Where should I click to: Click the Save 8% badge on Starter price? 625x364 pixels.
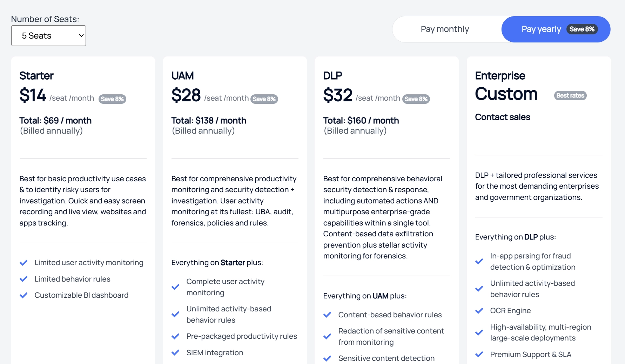point(112,99)
